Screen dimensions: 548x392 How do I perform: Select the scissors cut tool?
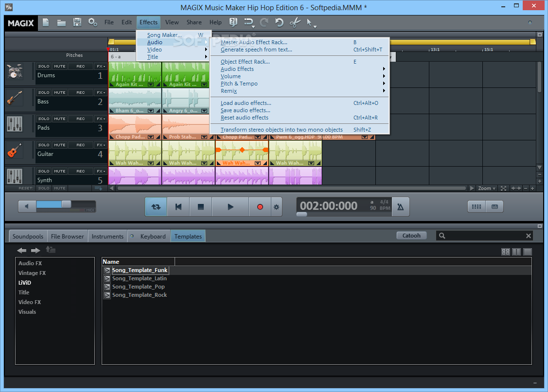point(295,22)
